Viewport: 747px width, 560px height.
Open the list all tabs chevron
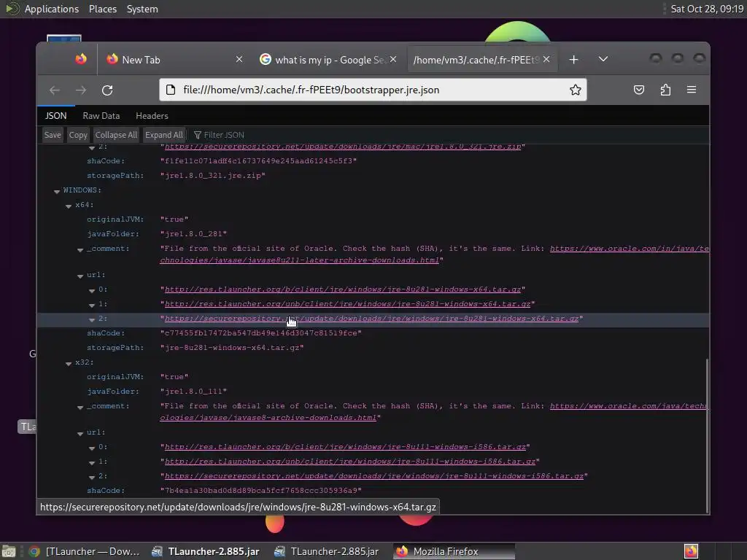tap(603, 59)
